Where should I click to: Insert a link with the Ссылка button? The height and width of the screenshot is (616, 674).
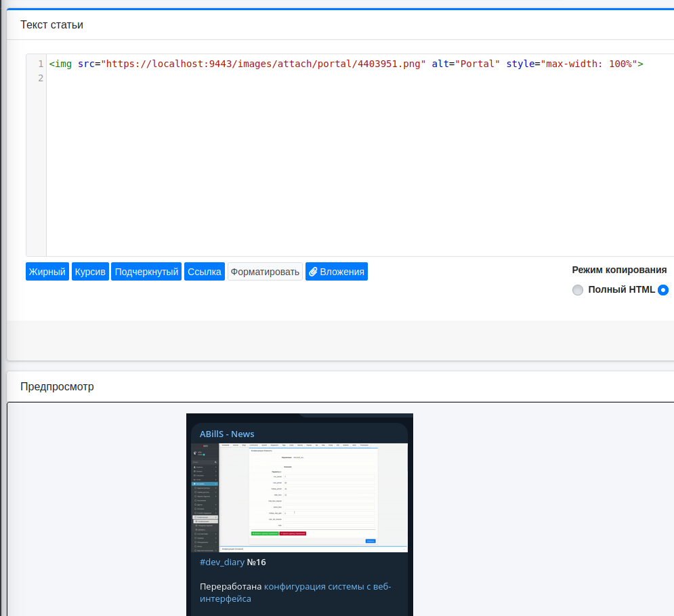click(x=204, y=272)
